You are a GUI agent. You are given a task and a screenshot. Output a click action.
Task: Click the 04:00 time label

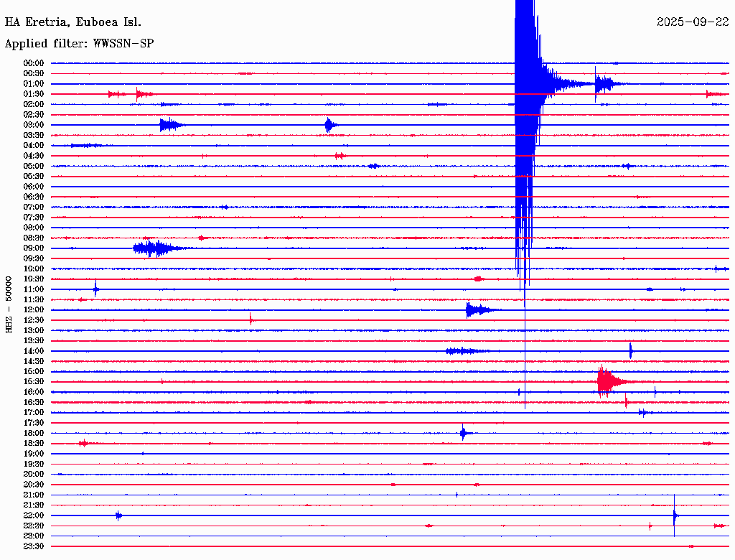point(34,146)
